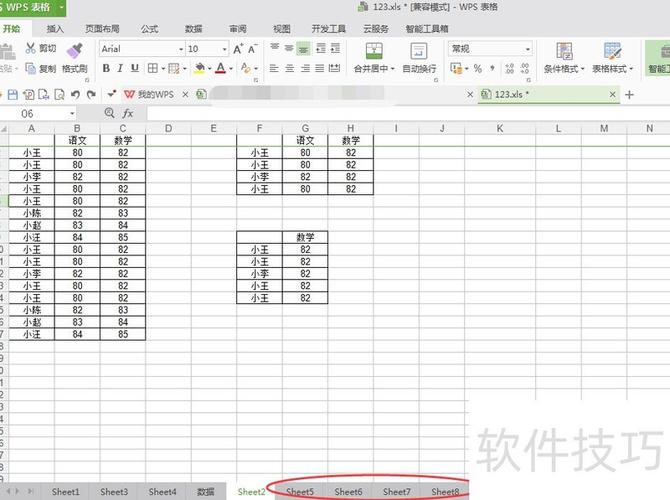Open the font size 10 dropdown
The width and height of the screenshot is (670, 500).
tap(224, 49)
